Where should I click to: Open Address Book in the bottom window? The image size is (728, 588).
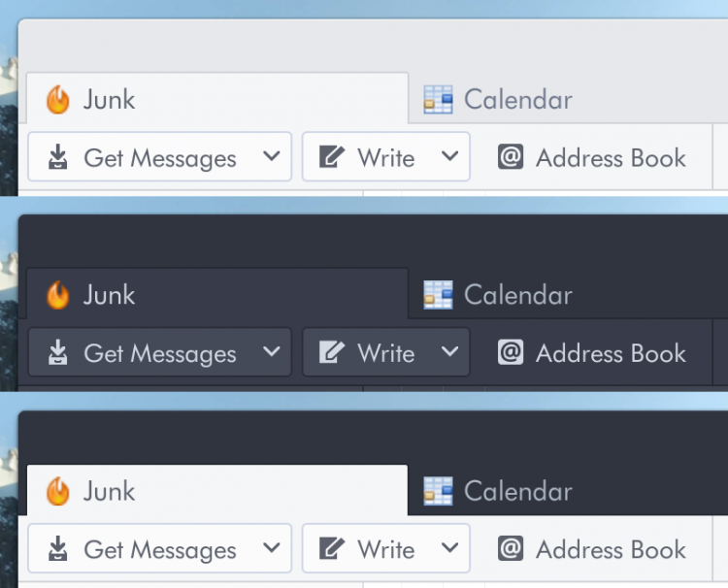[x=592, y=549]
